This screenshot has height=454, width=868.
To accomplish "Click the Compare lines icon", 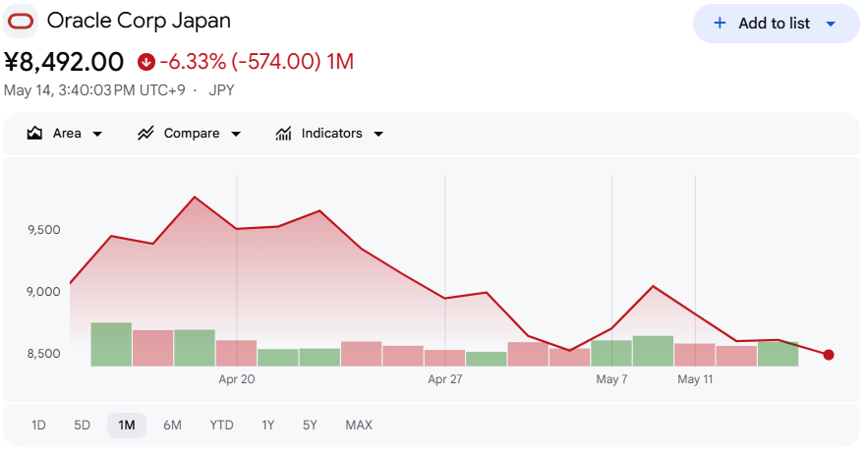I will [145, 134].
